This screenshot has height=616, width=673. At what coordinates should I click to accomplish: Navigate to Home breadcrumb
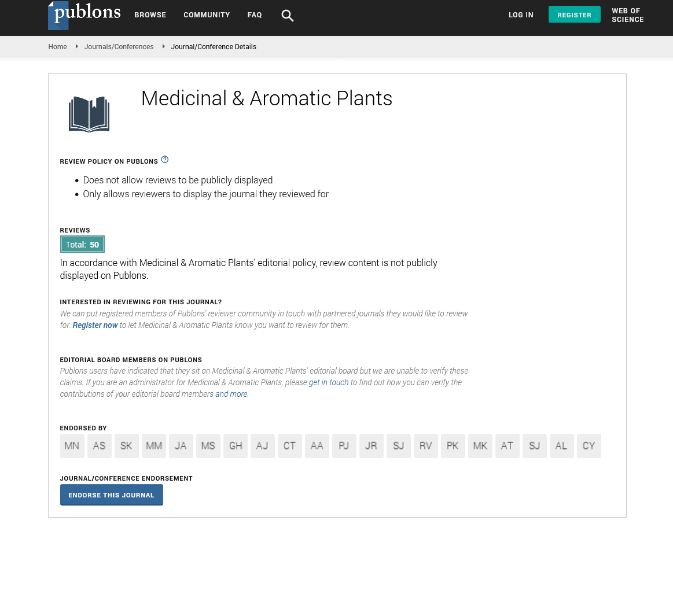pos(57,47)
